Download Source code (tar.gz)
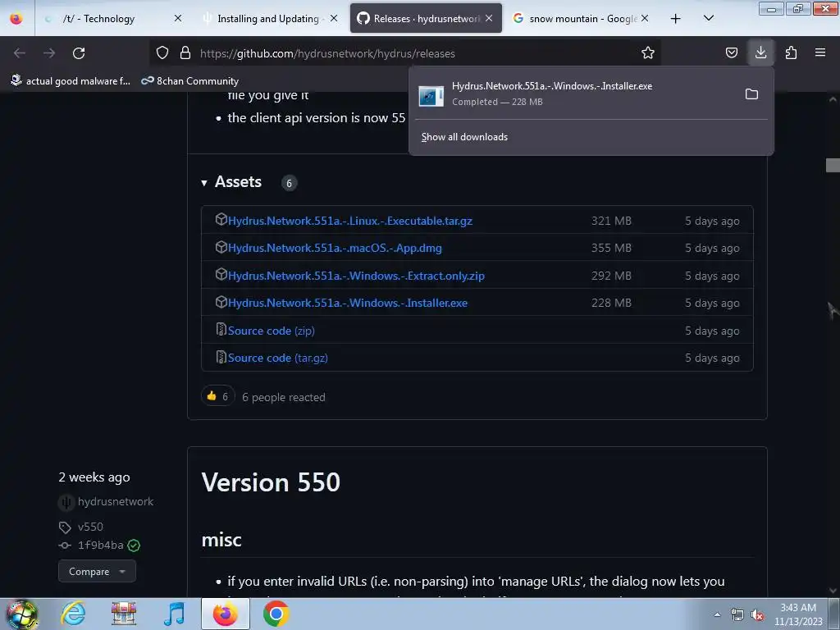Screen dimensions: 840x630 tap(277, 358)
